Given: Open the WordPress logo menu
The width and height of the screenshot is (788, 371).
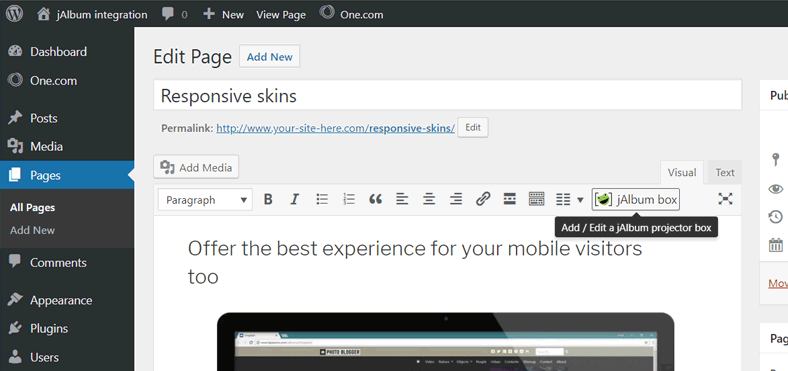Looking at the screenshot, I should coord(15,14).
